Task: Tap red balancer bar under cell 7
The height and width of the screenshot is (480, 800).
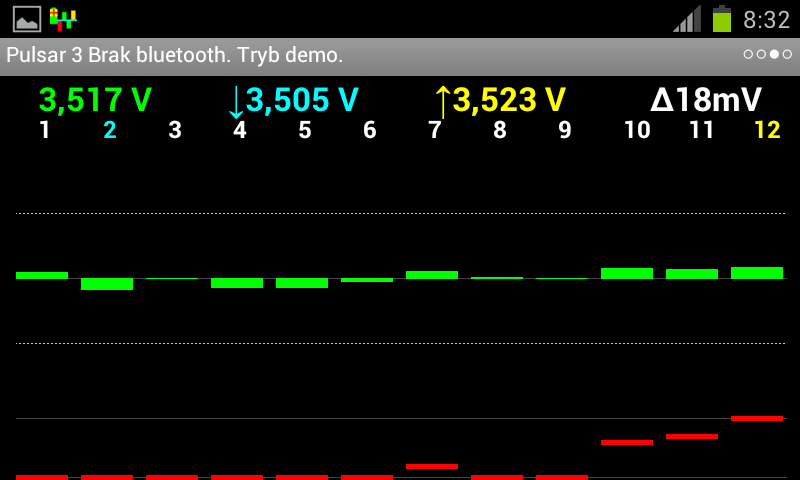Action: pyautogui.click(x=432, y=466)
